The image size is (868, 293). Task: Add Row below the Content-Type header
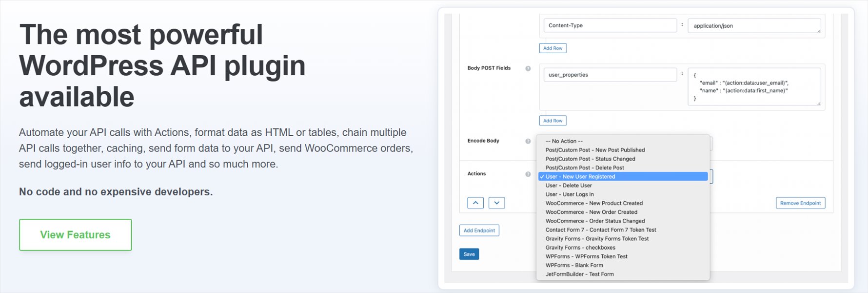pos(552,48)
